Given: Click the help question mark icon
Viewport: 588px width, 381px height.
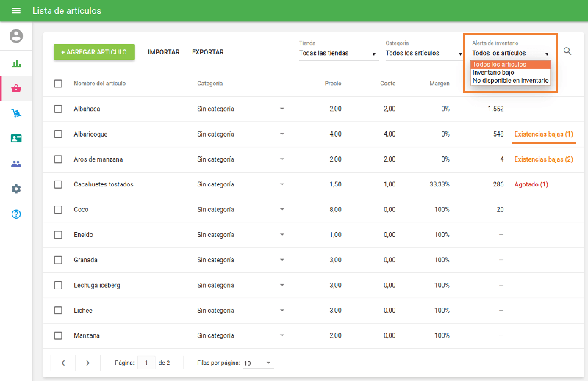Looking at the screenshot, I should pyautogui.click(x=16, y=214).
